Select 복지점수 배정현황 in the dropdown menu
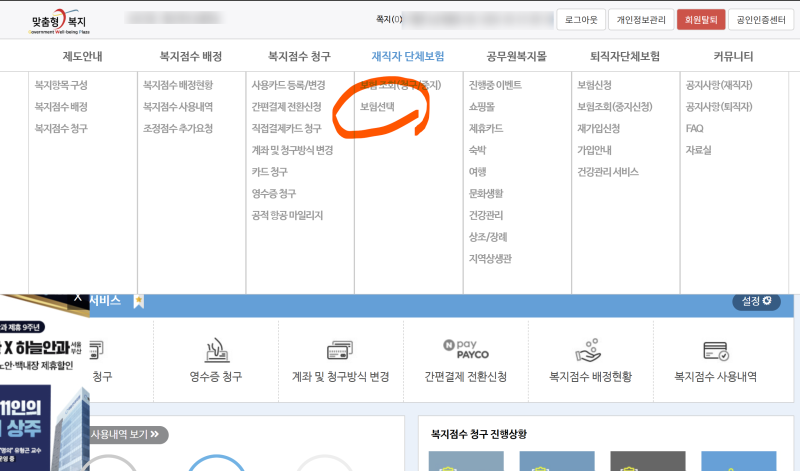Image resolution: width=800 pixels, height=471 pixels. point(178,85)
